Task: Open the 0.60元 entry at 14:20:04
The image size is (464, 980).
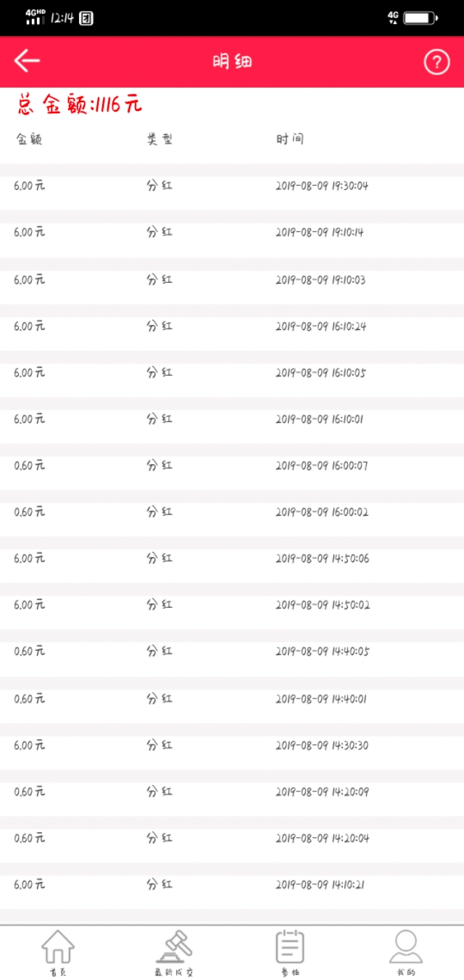Action: (232, 838)
